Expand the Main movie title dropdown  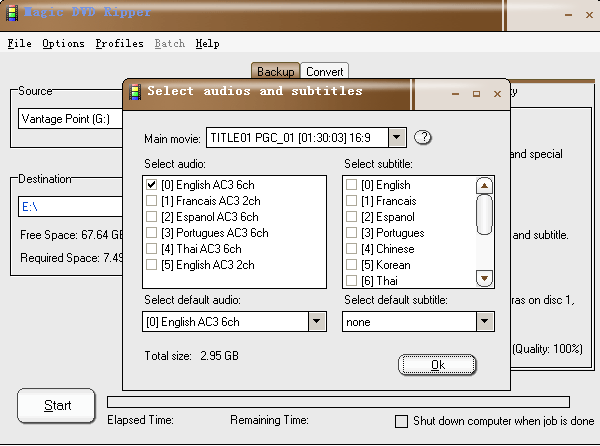click(396, 137)
